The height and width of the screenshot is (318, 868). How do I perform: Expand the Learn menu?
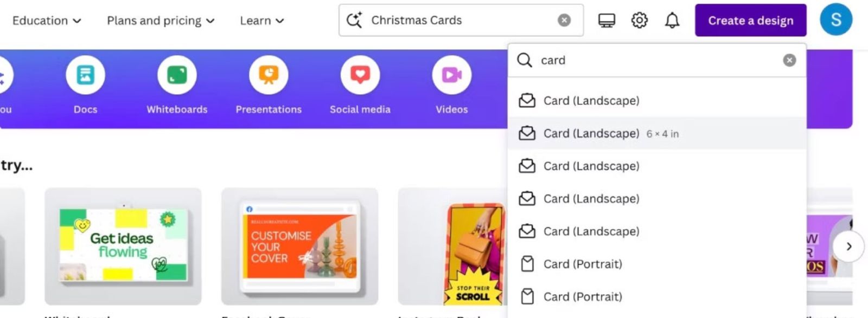[262, 21]
